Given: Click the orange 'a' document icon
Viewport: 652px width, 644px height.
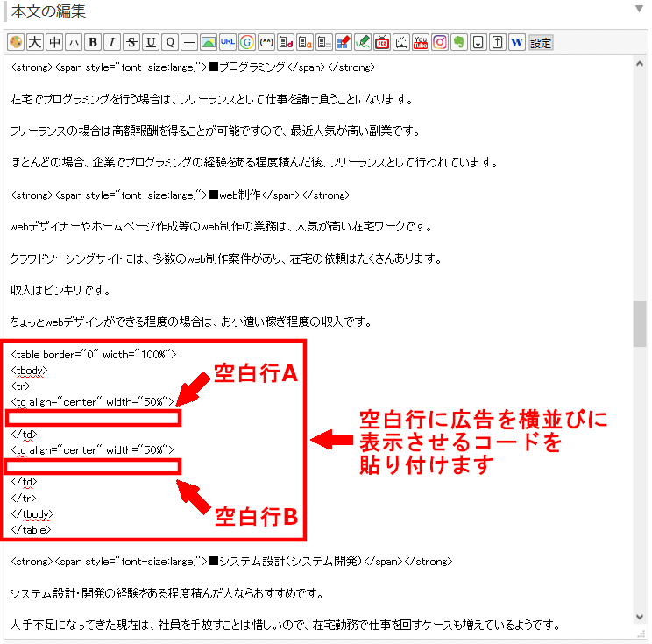Looking at the screenshot, I should pyautogui.click(x=305, y=42).
